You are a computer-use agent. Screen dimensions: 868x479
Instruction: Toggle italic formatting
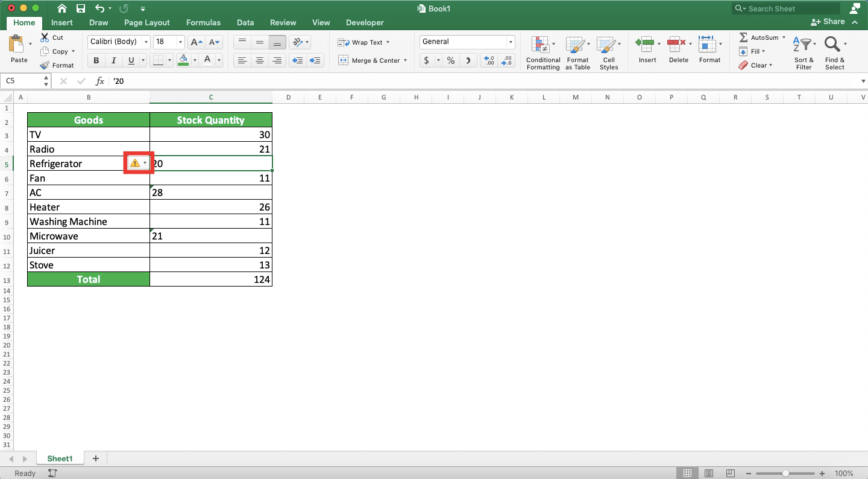113,60
